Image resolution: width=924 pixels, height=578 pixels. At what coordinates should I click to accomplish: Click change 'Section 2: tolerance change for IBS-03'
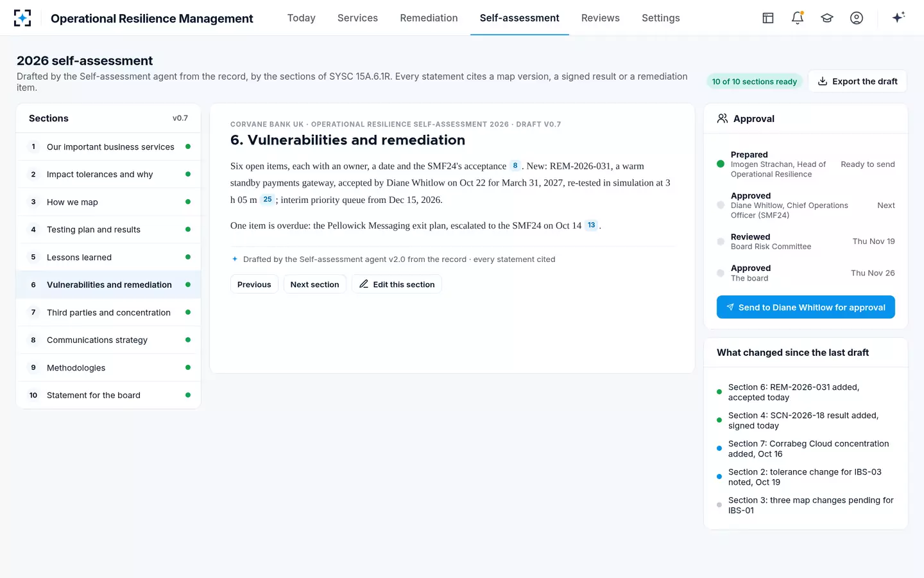(x=806, y=477)
